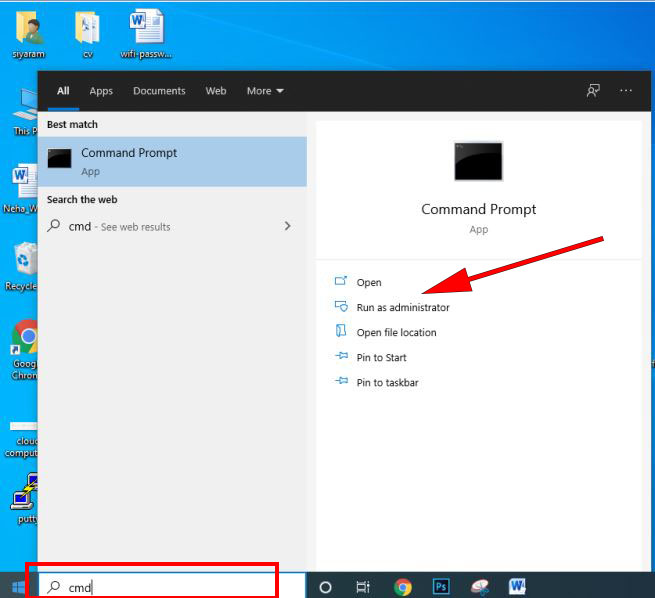Viewport: 655px width, 598px height.
Task: Pin Command Prompt to Start
Action: [381, 358]
